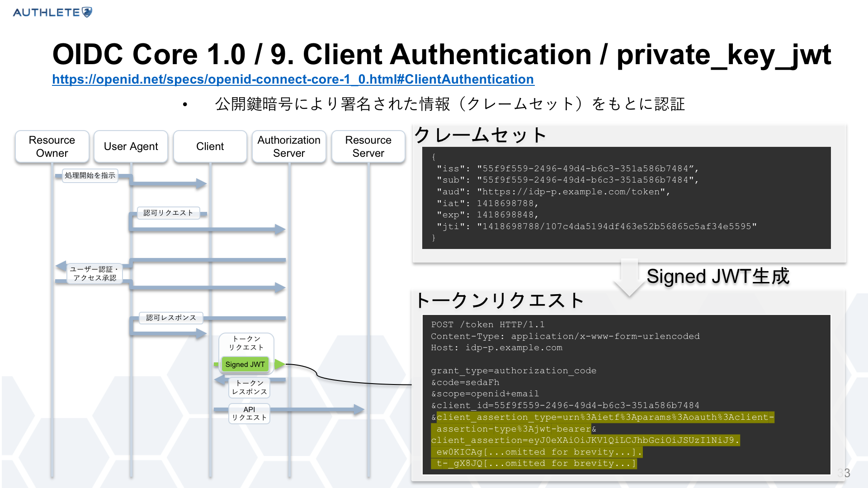The height and width of the screenshot is (488, 868).
Task: Click the Authlete shield logo icon
Action: (87, 12)
